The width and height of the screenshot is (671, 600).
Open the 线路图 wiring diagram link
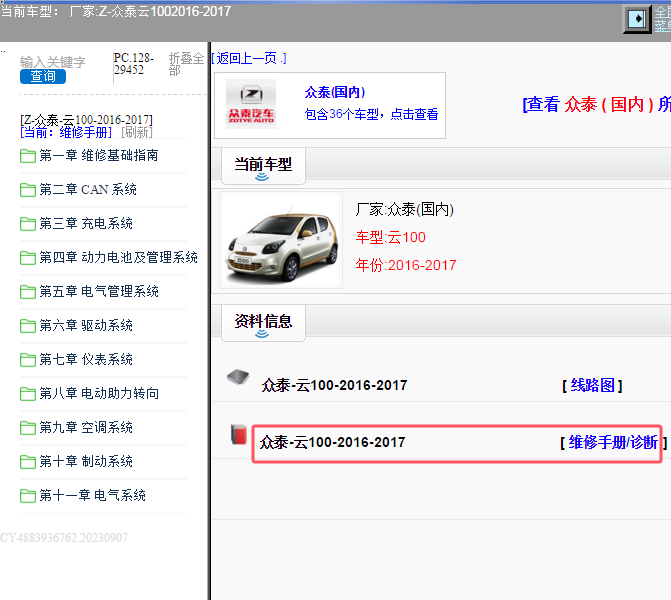click(592, 385)
